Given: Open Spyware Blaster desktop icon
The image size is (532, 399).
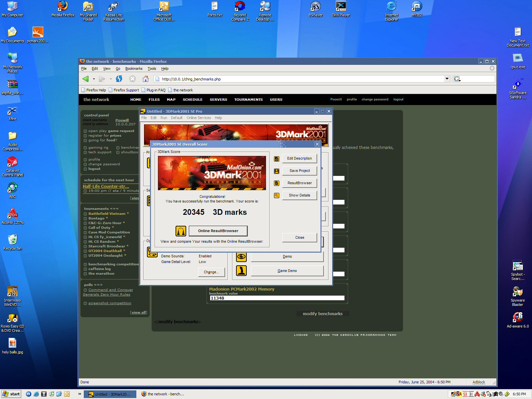Looking at the screenshot, I should tap(518, 296).
